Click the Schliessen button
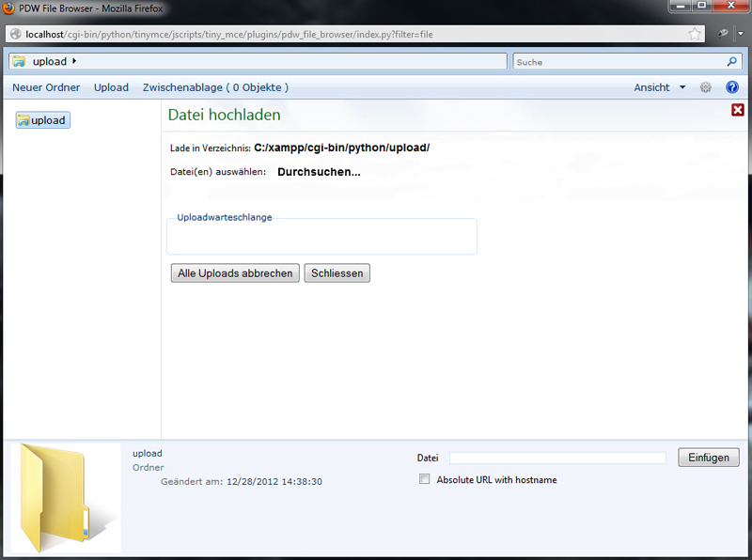 click(337, 272)
